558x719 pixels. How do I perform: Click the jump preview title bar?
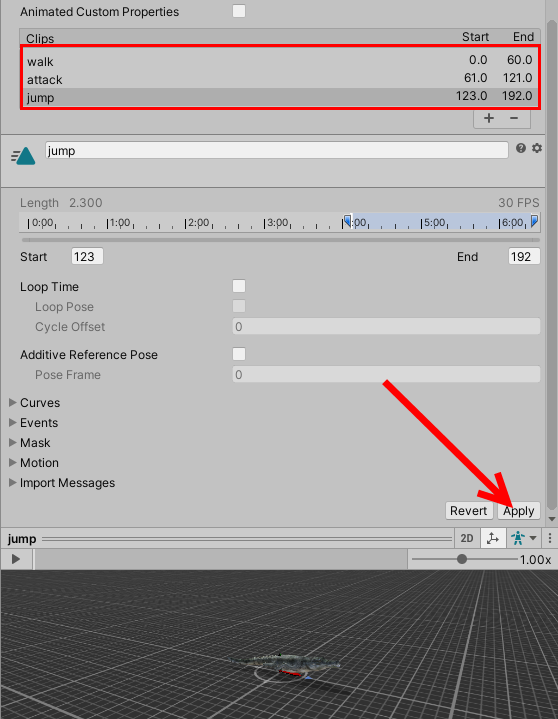click(227, 538)
